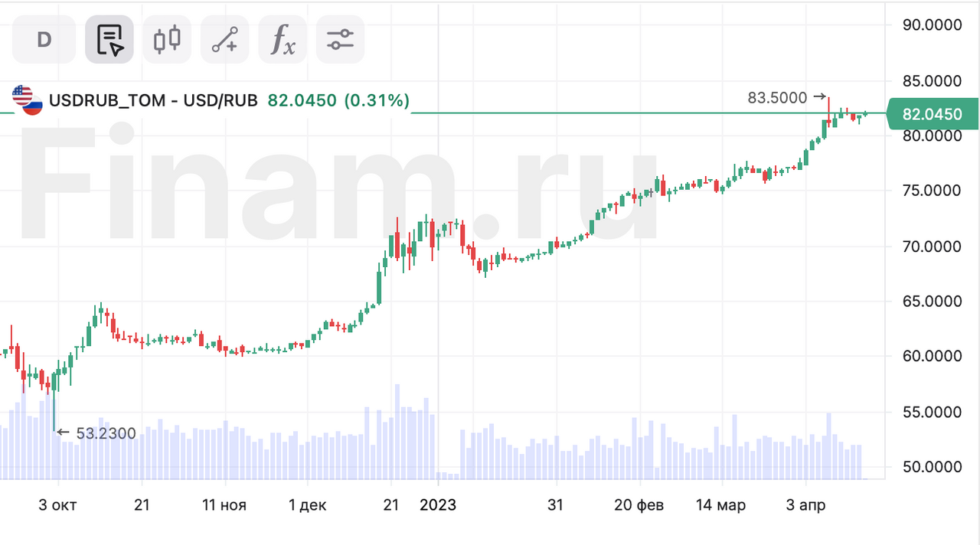This screenshot has width=980, height=545.
Task: Select the note cursor tool icon
Action: (x=109, y=39)
